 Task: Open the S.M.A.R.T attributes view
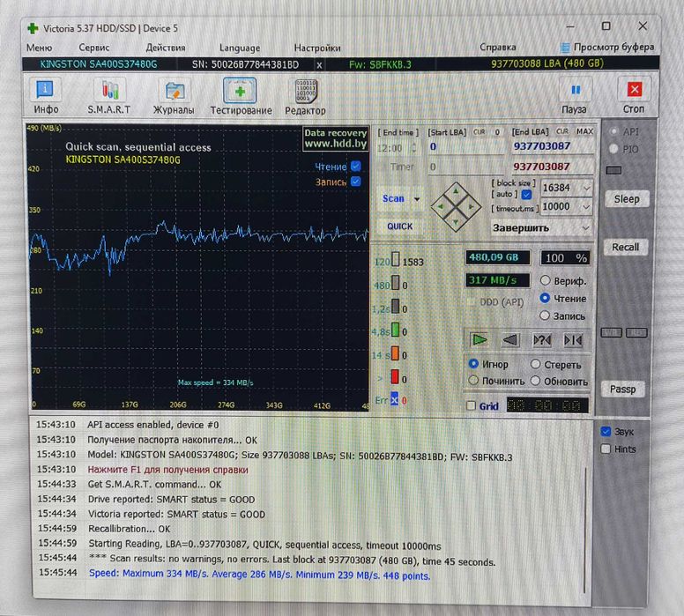pyautogui.click(x=109, y=96)
